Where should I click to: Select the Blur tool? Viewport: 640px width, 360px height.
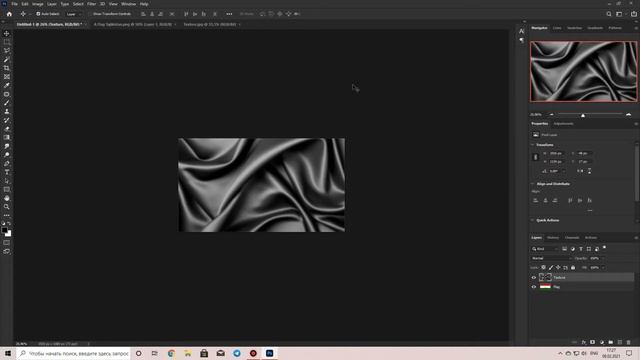[x=7, y=146]
